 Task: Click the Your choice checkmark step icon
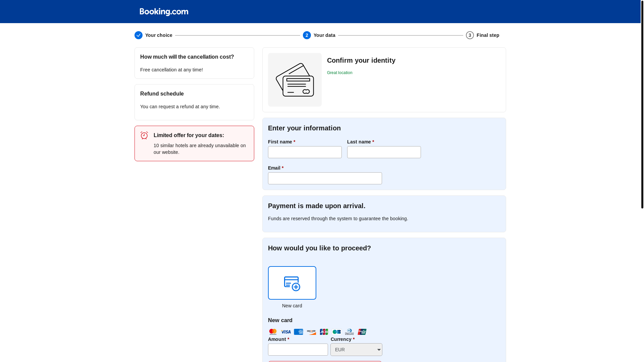139,35
